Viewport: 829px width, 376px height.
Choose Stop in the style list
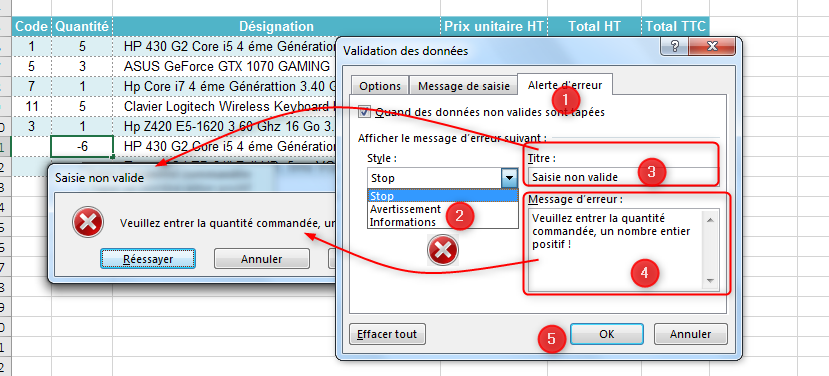[x=443, y=196]
